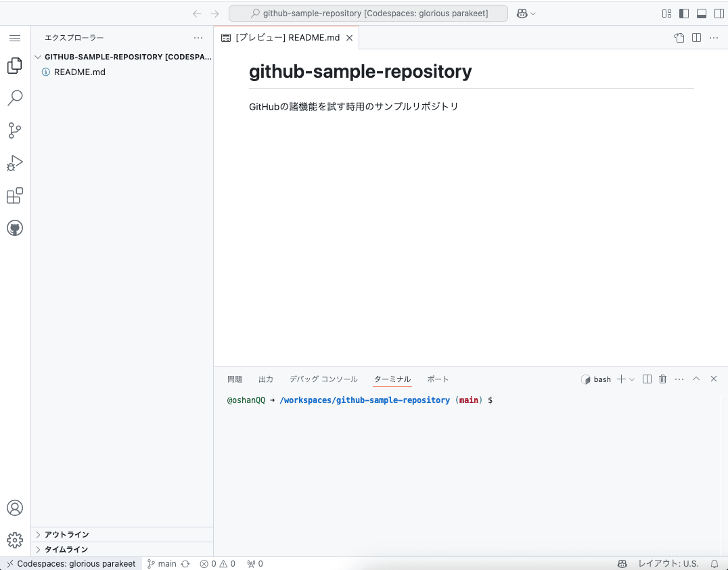
Task: Select the ターミナル panel tab
Action: click(392, 379)
